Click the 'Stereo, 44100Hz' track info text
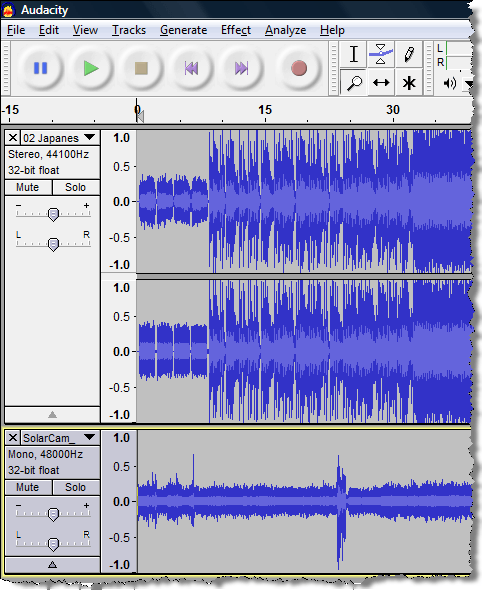The image size is (482, 590). (49, 154)
